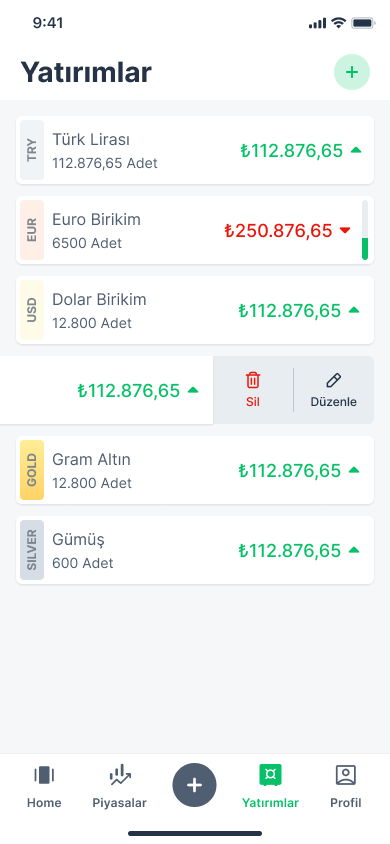Open the Profil tab icon
390x844 pixels.
pyautogui.click(x=345, y=775)
